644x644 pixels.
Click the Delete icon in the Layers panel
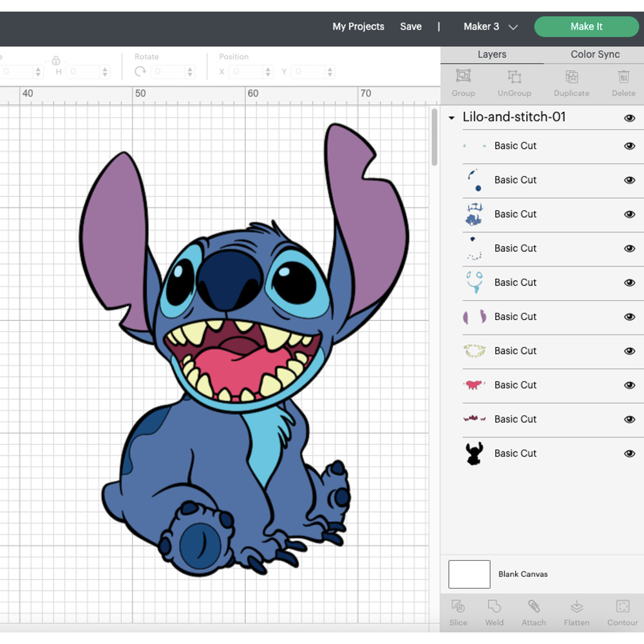(x=623, y=83)
